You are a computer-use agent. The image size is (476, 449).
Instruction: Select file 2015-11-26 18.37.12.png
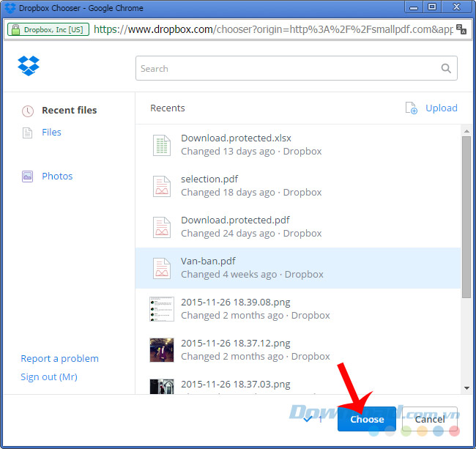point(298,350)
